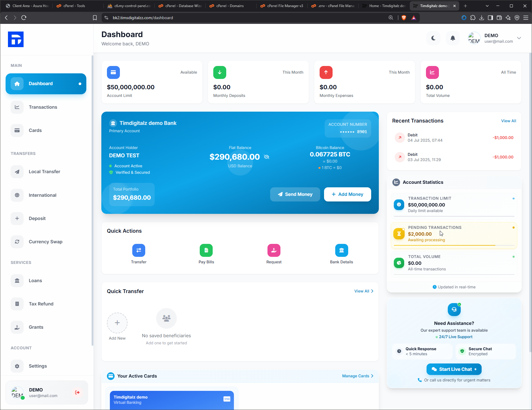This screenshot has width=532, height=410.
Task: Open the 03 Jul 2025 debit transaction
Action: (454, 157)
